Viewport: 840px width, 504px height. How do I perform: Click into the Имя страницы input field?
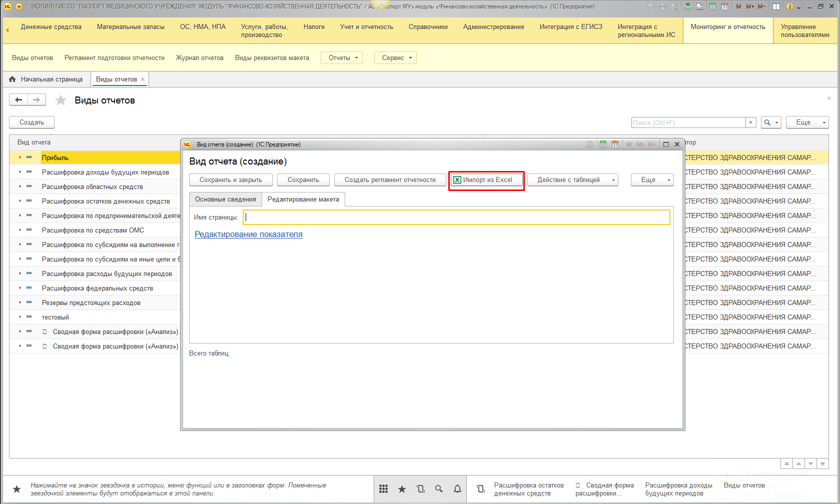(456, 217)
